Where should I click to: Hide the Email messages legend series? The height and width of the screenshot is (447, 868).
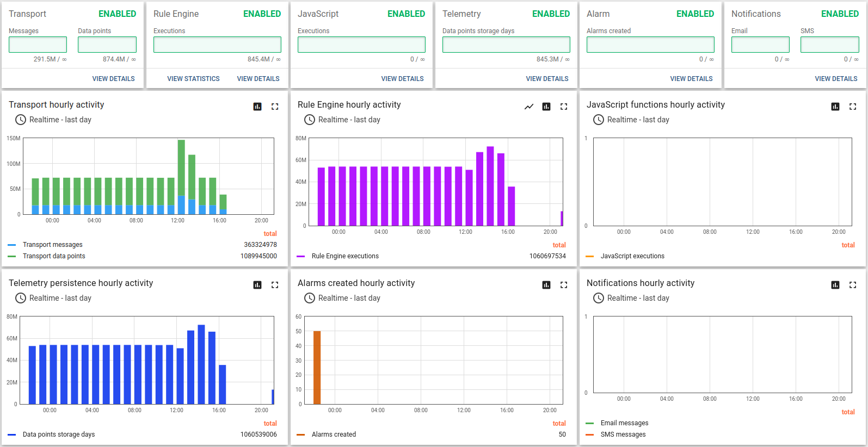(x=624, y=423)
